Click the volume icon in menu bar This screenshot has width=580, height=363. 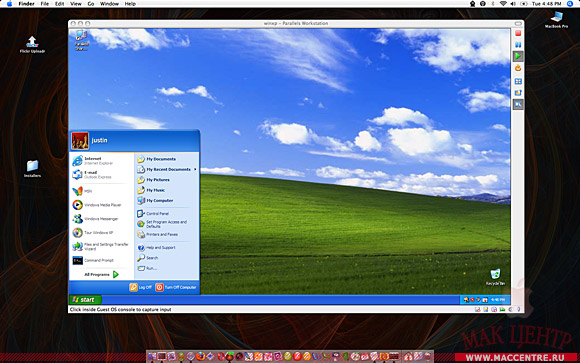pos(513,4)
